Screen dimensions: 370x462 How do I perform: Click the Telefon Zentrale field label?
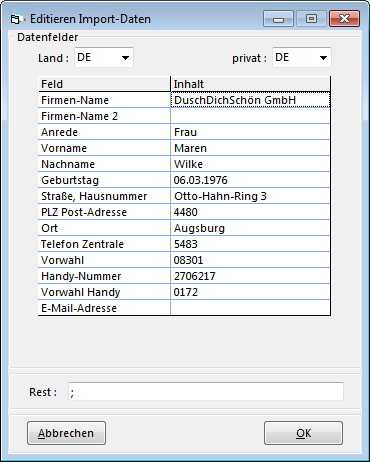(x=104, y=244)
